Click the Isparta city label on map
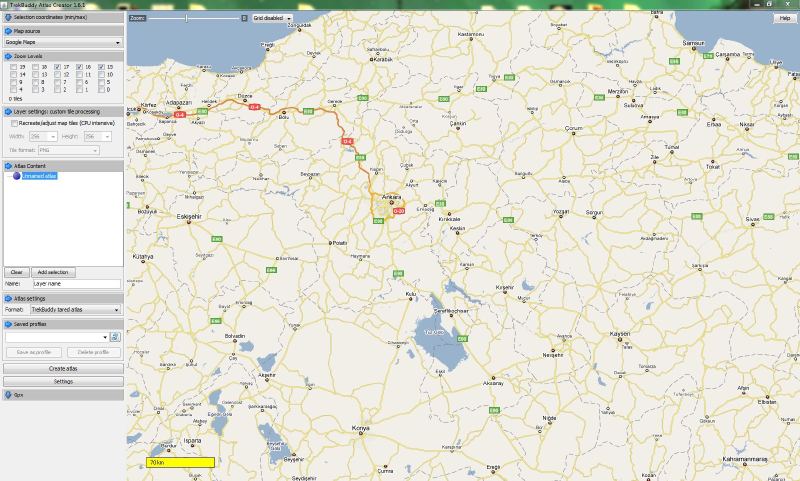 click(192, 441)
